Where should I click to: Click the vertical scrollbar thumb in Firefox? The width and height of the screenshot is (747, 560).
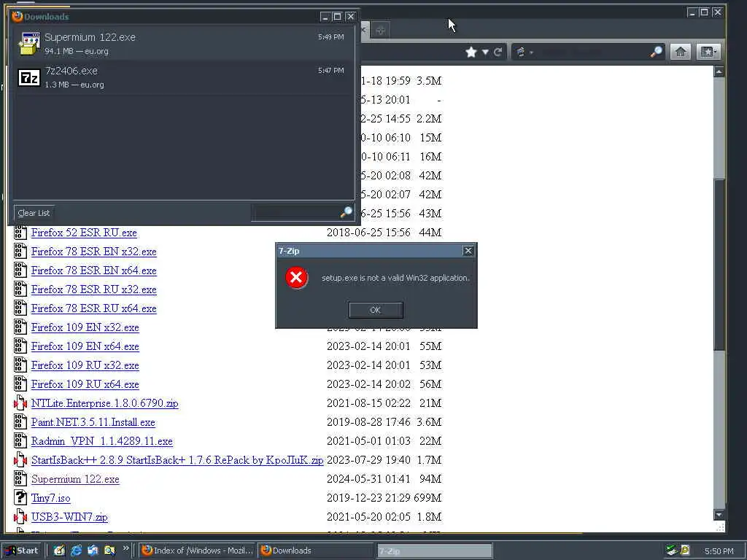coord(719,264)
